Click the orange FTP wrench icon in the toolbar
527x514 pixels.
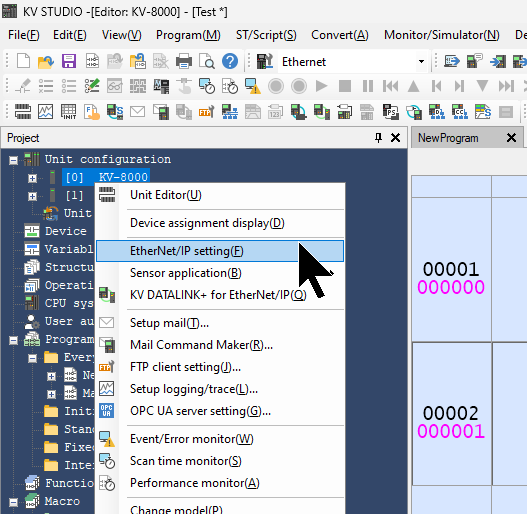207,112
